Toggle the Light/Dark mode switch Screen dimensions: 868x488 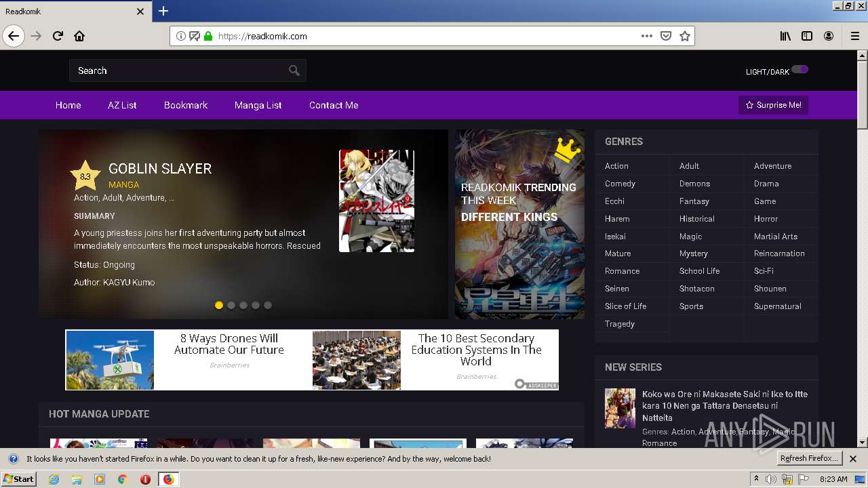[800, 69]
